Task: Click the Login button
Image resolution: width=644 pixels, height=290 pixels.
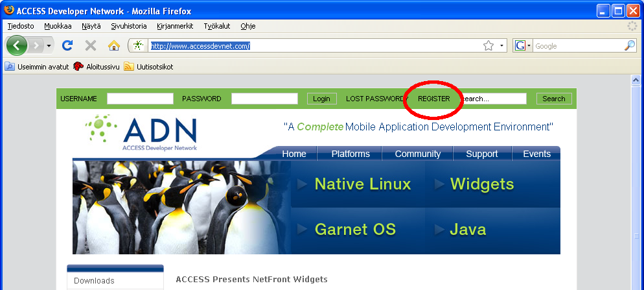Action: point(321,99)
